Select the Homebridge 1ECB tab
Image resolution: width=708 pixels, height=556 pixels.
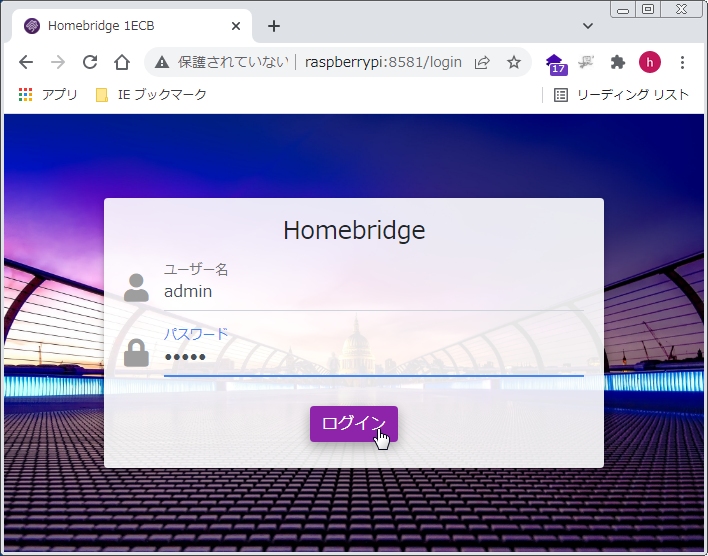(131, 26)
